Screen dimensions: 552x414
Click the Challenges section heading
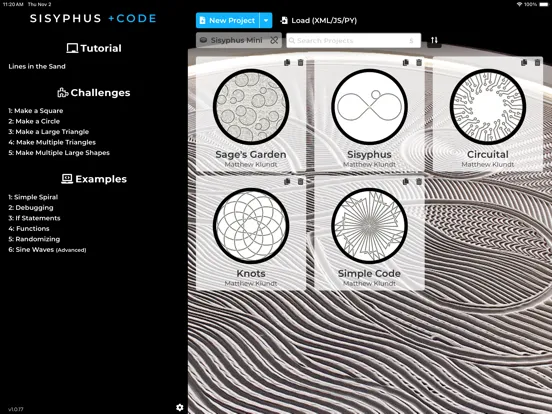[x=94, y=93]
